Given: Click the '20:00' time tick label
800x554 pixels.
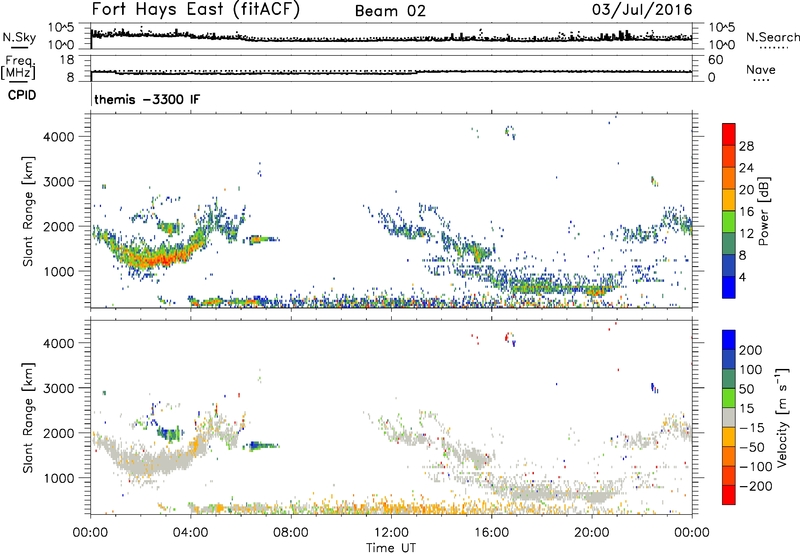Looking at the screenshot, I should coord(591,533).
